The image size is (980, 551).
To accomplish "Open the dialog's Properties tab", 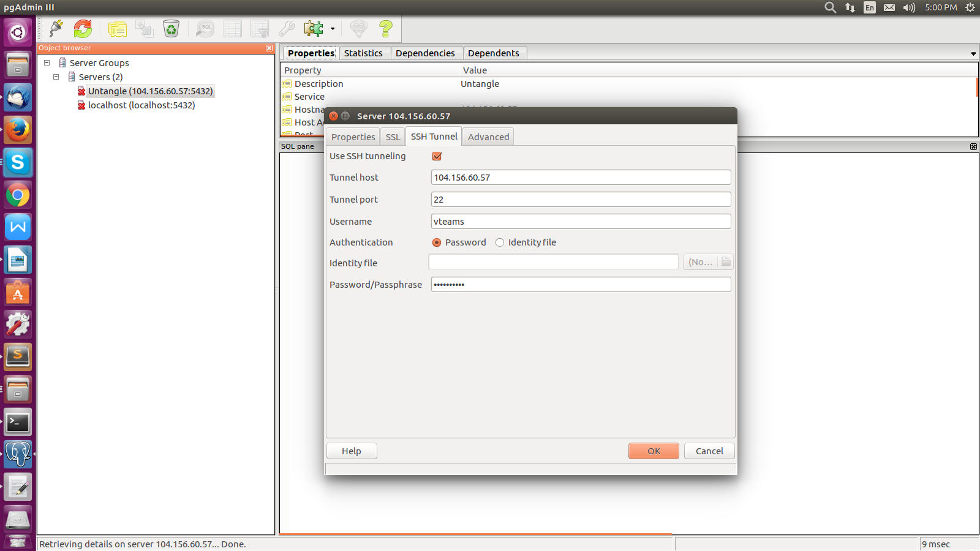I will 353,137.
